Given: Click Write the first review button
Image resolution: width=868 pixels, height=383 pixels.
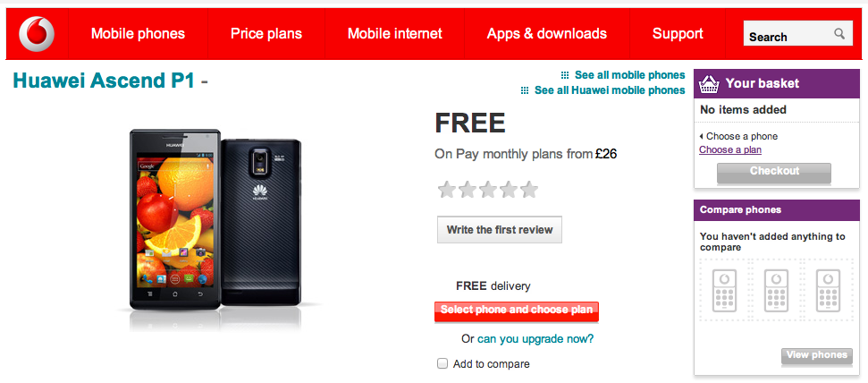Looking at the screenshot, I should 500,229.
